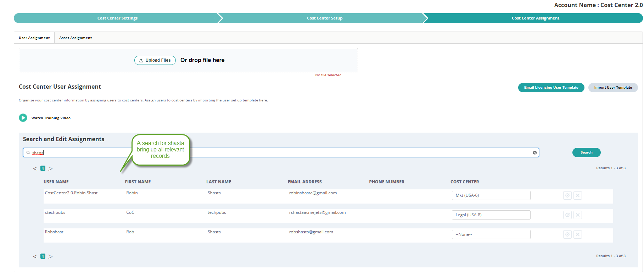Go to next page using top right arrow
644x272 pixels.
coord(51,168)
